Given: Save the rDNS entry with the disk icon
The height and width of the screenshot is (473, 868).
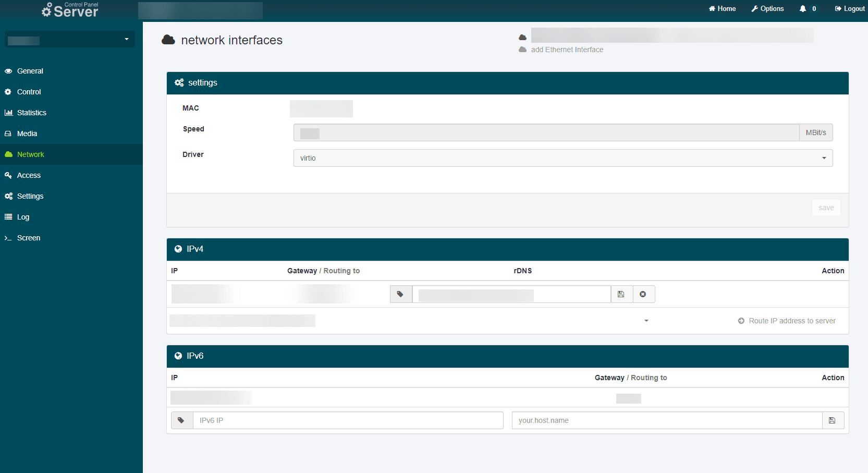Looking at the screenshot, I should tap(621, 294).
